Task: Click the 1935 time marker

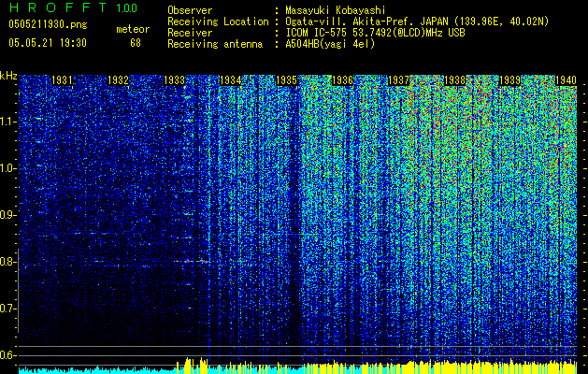Action: (x=286, y=80)
